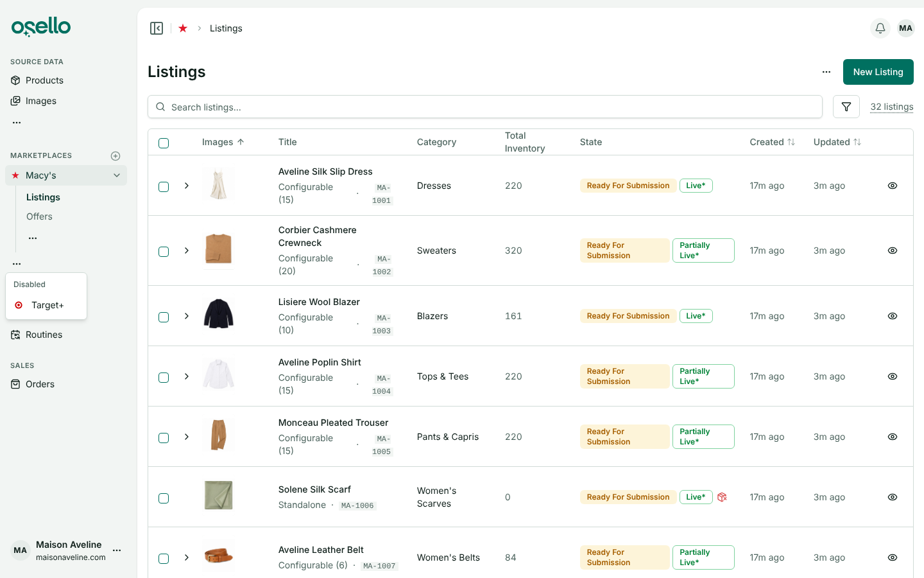
Task: Click the 32 listings count link
Action: tap(891, 107)
